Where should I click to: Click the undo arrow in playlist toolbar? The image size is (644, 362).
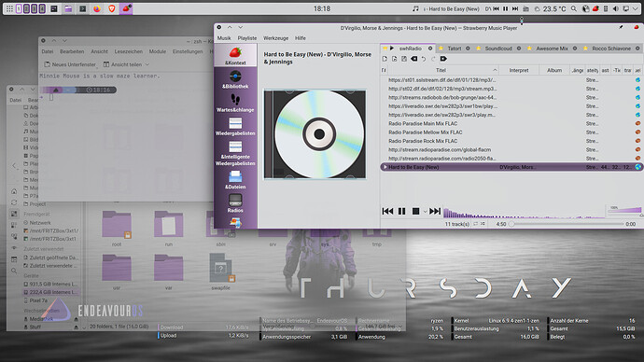tap(424, 59)
